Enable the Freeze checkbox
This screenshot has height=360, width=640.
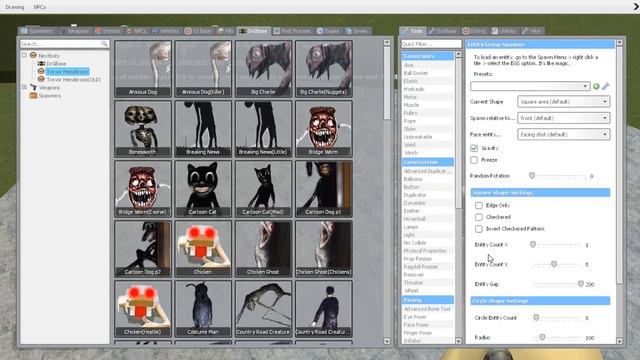[474, 160]
